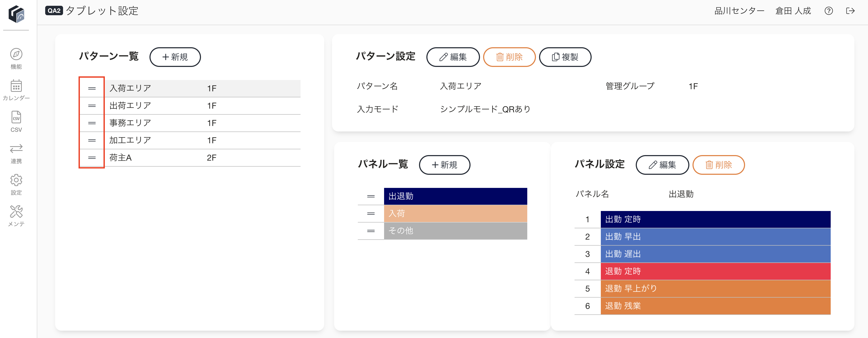
Task: Select the red 退勤 定時 button row
Action: pos(715,271)
